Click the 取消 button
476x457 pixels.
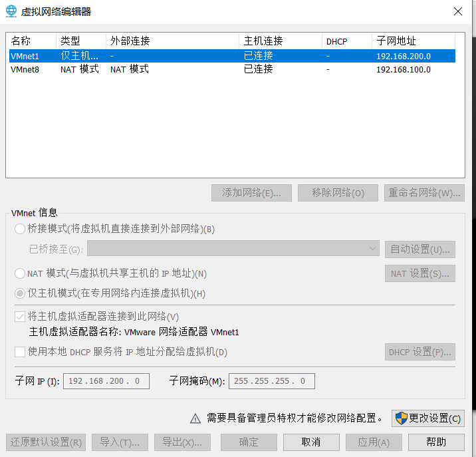(x=312, y=442)
